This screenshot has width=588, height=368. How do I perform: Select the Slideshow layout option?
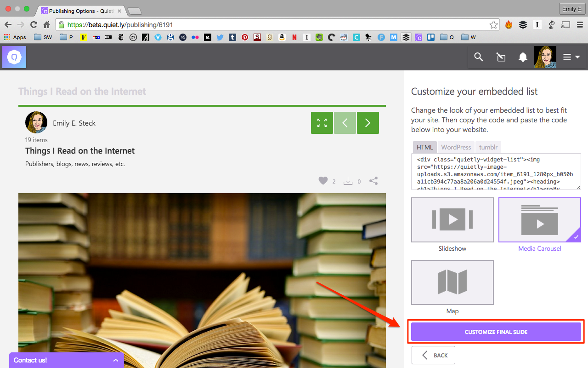452,220
